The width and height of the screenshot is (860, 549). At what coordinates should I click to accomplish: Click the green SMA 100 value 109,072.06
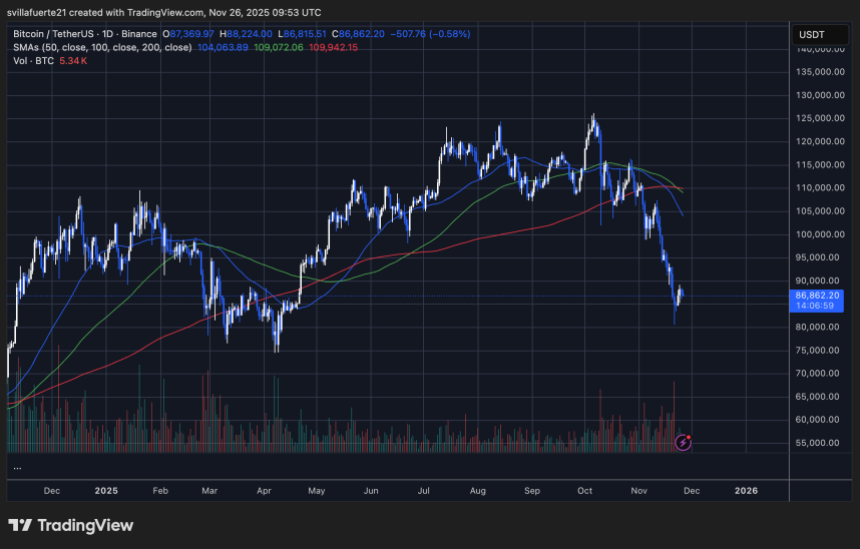point(282,46)
